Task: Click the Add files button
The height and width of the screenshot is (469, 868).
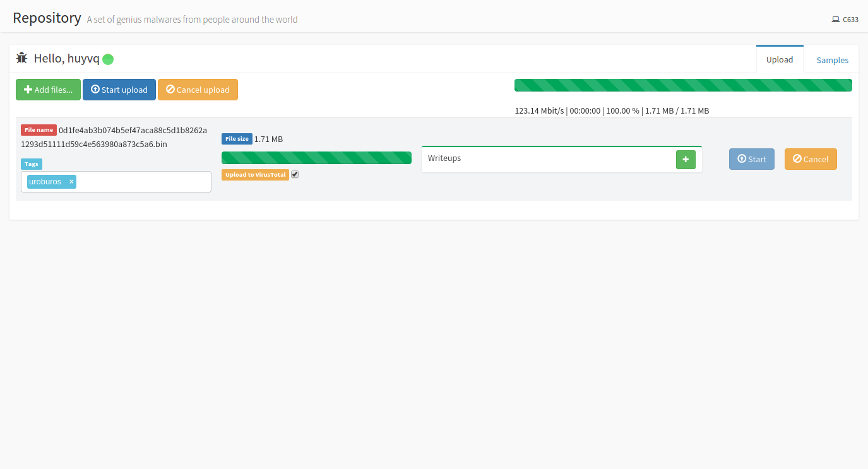Action: pos(48,90)
